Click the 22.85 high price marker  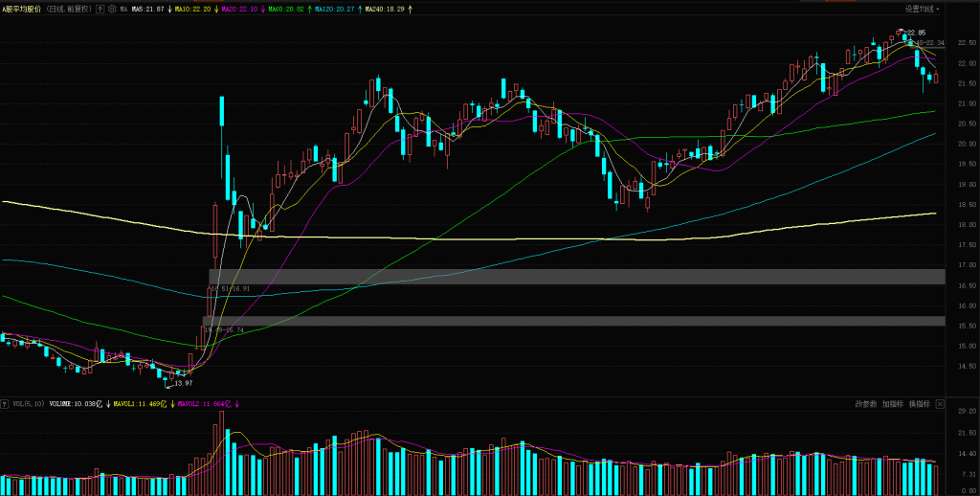916,33
